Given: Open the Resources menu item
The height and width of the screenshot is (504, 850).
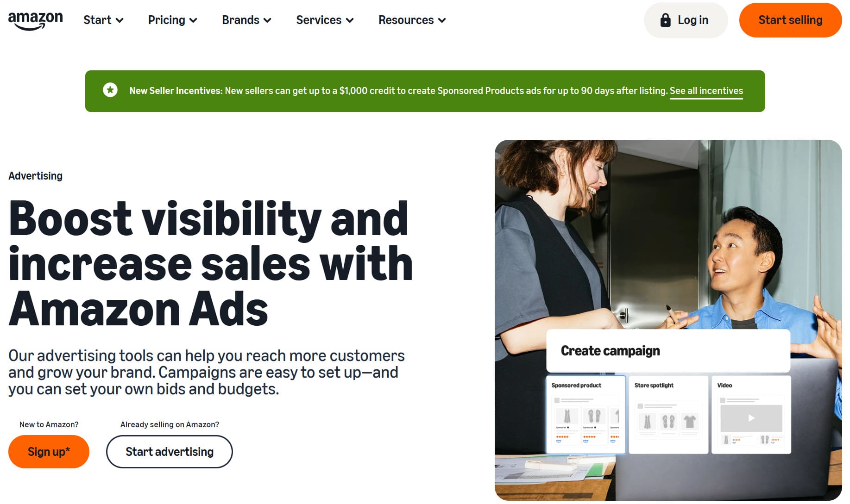Looking at the screenshot, I should (x=412, y=20).
